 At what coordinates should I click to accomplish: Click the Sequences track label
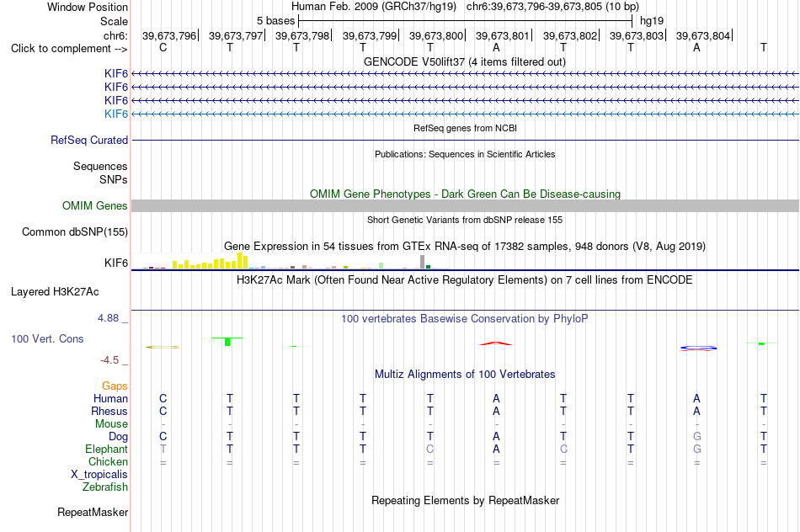point(100,167)
